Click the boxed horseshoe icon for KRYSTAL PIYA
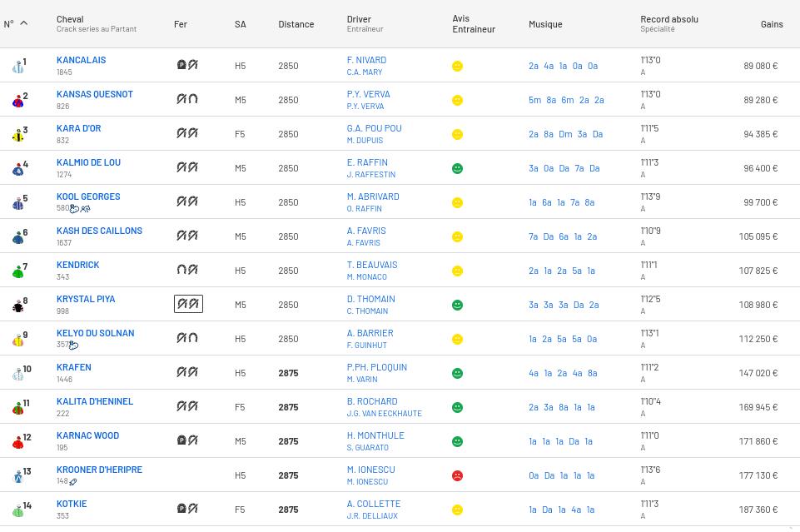 coord(188,304)
